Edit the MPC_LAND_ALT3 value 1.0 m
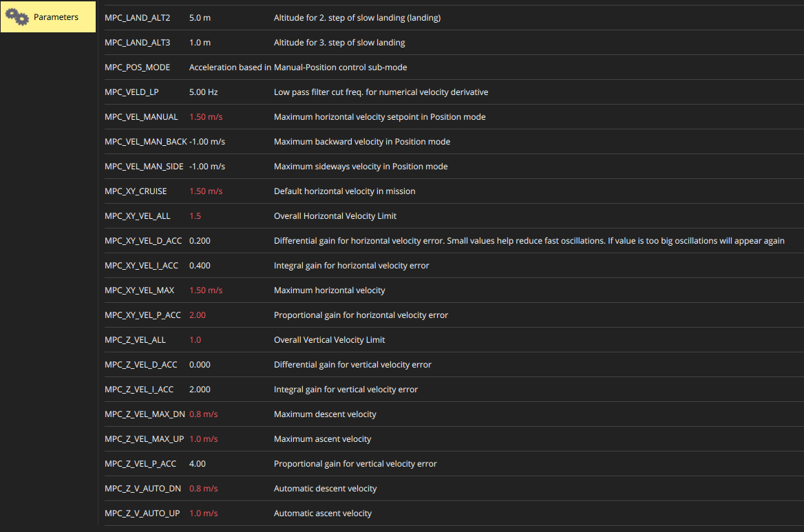Image resolution: width=804 pixels, height=532 pixels. 200,43
